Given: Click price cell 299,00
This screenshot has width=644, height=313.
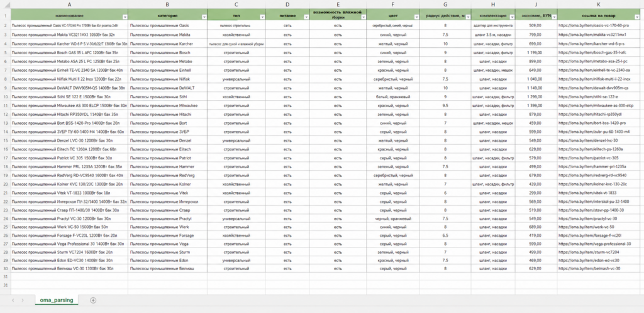Looking at the screenshot, I should [x=536, y=193].
